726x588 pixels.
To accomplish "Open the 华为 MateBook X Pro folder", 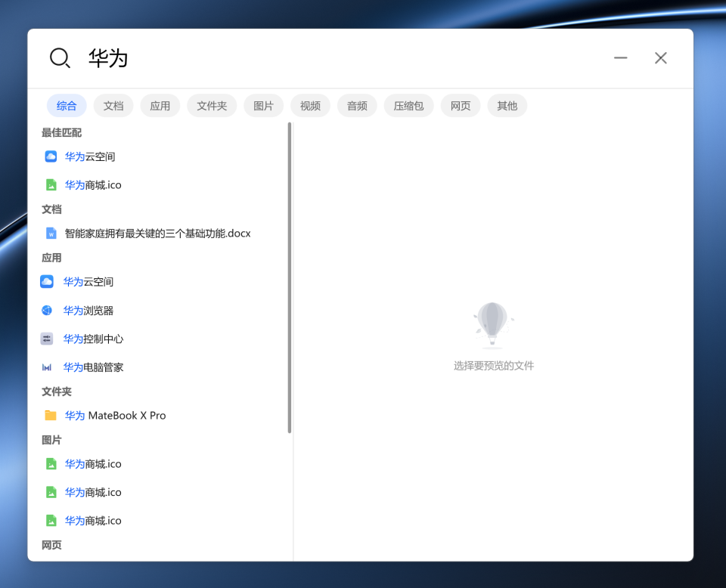I will (115, 416).
